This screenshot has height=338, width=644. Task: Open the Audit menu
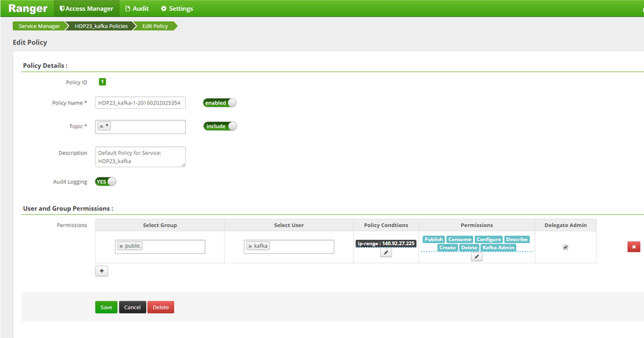point(137,8)
